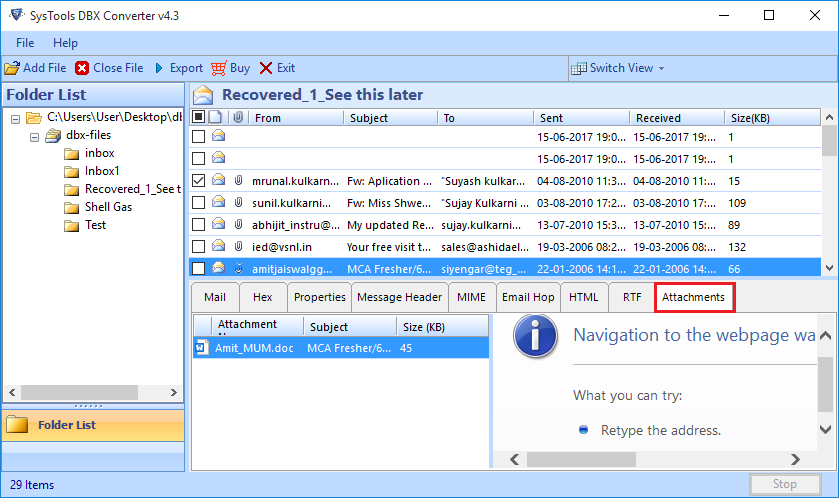
Task: Switch to the MIME tab
Action: point(471,297)
